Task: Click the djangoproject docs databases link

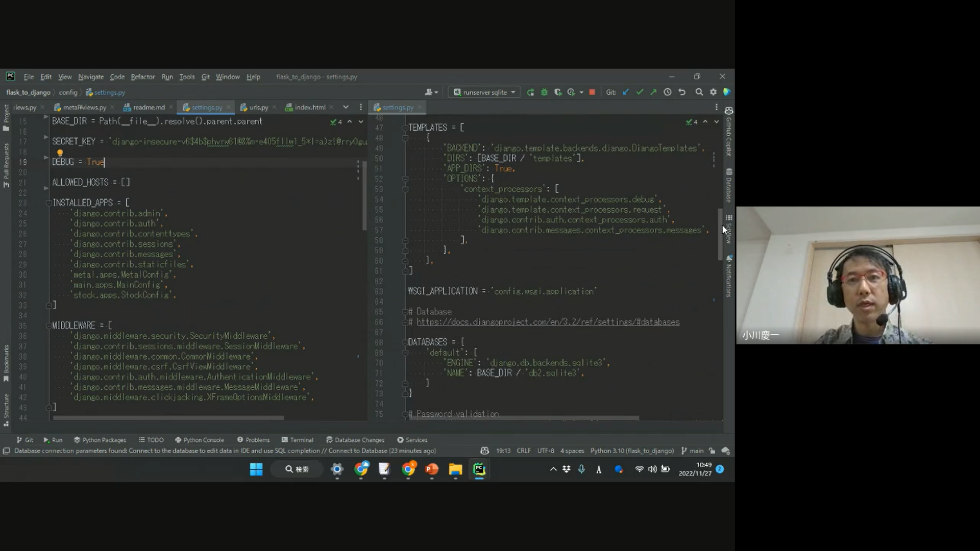Action: point(548,322)
